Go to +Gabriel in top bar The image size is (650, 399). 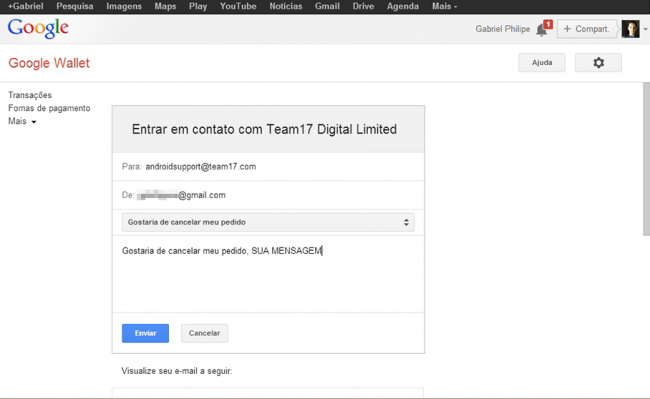click(25, 6)
